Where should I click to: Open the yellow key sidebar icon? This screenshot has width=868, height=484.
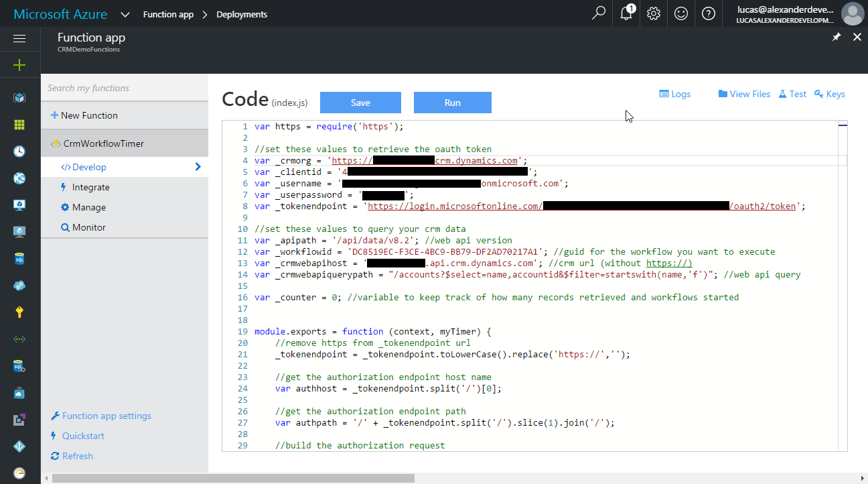[x=19, y=312]
